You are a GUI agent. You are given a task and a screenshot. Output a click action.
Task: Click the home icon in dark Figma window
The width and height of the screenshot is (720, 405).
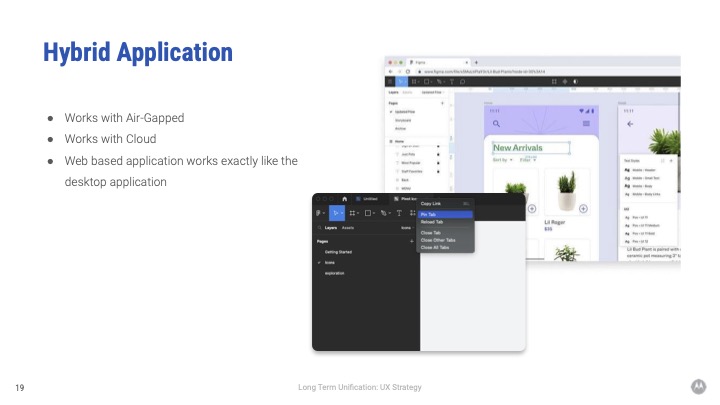[344, 199]
